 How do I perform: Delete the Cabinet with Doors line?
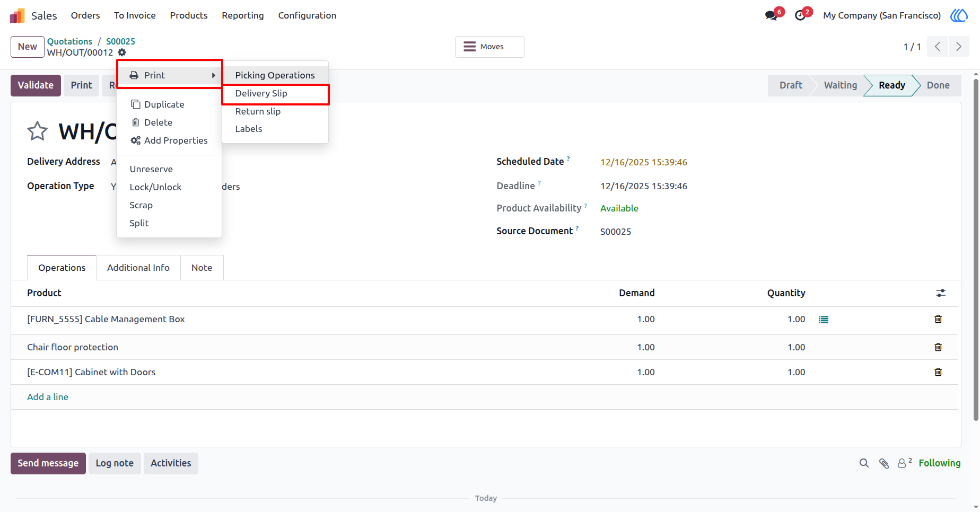(938, 372)
